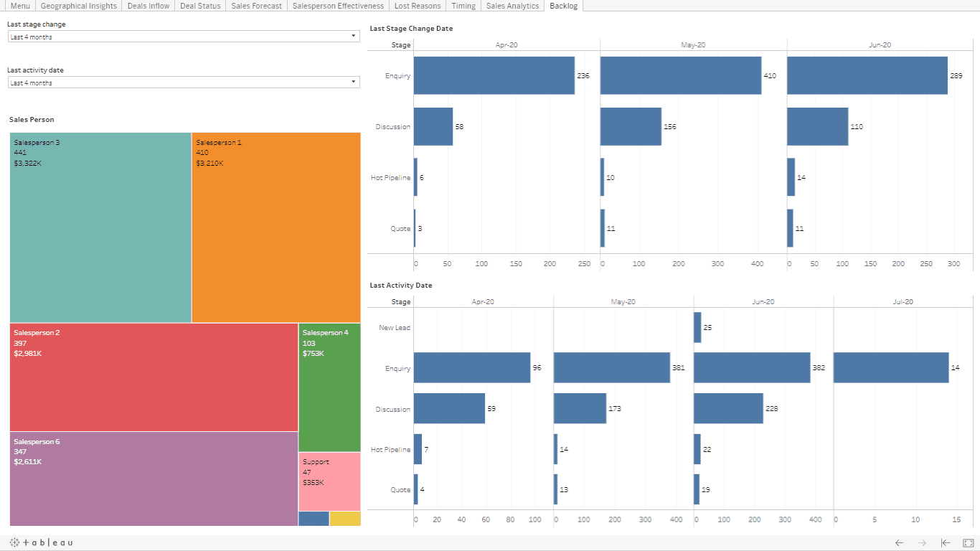
Task: Click the Sales Person treemap title
Action: click(32, 120)
